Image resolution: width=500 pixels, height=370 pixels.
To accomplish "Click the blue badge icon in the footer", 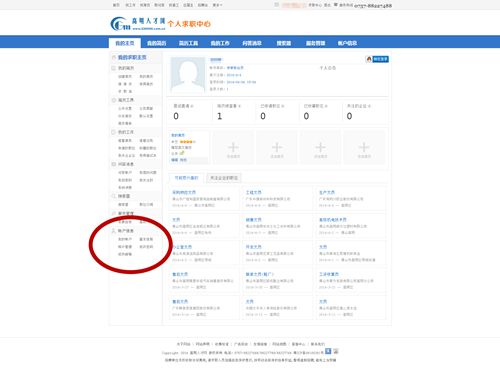I will pos(328,351).
